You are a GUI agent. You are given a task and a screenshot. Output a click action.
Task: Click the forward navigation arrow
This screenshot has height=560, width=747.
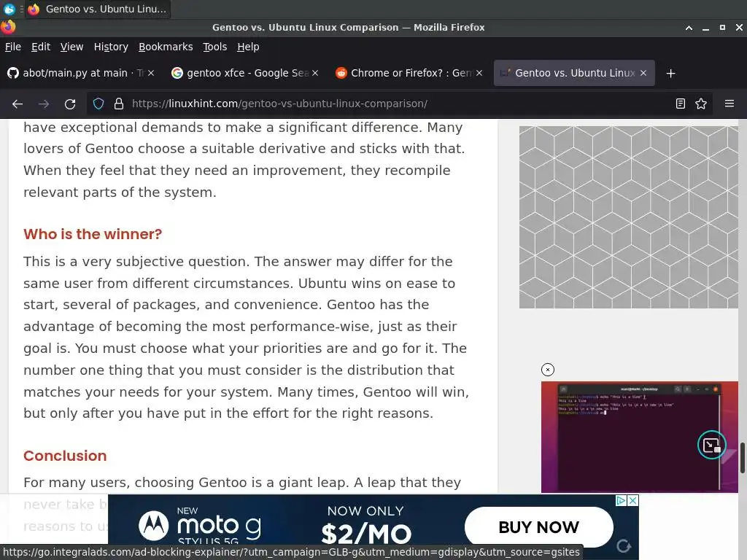[44, 104]
